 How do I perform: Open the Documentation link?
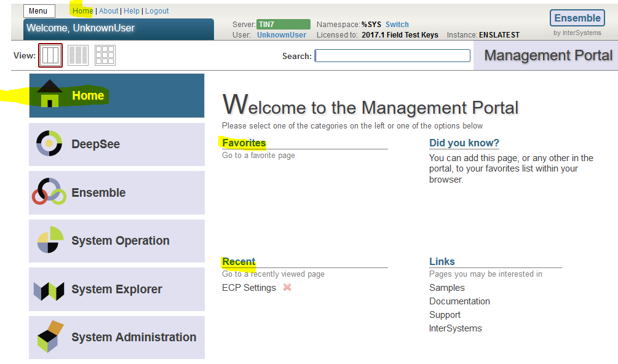pos(459,301)
